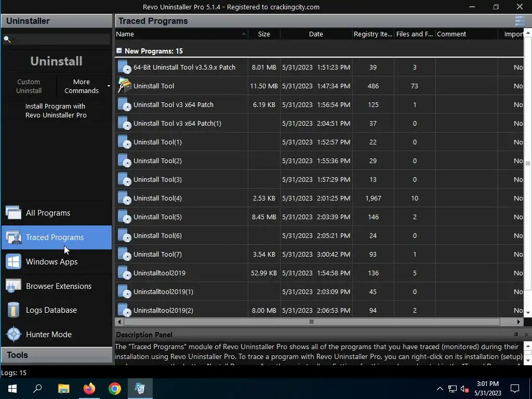Click the search magnifier icon in sidebar
This screenshot has width=532, height=399.
tap(7, 39)
